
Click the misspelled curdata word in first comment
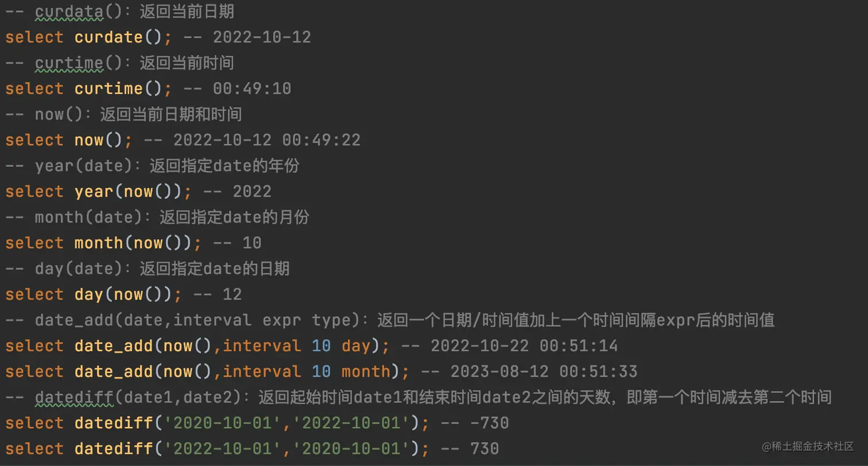(69, 11)
